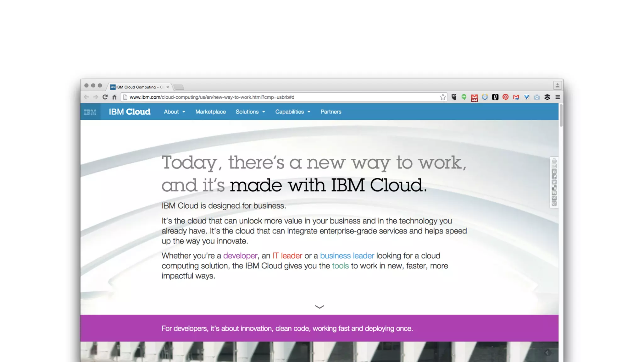
Task: Expand the Solutions dropdown menu
Action: 250,112
